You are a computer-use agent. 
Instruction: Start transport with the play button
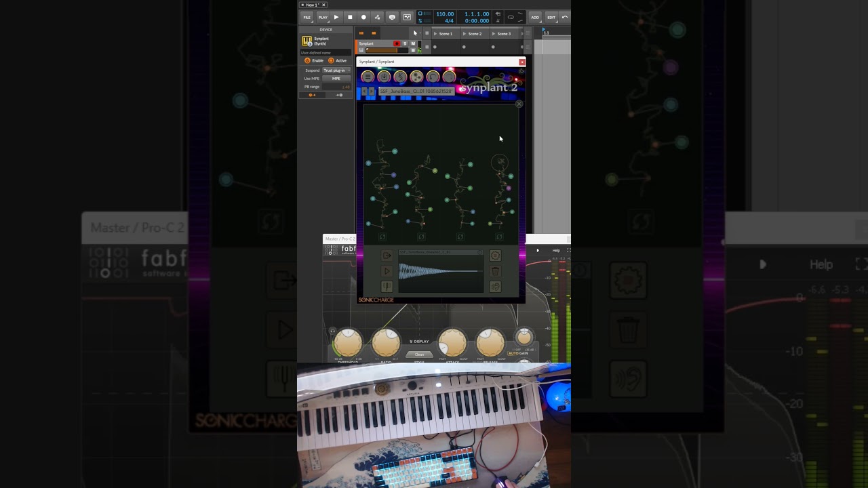[336, 17]
